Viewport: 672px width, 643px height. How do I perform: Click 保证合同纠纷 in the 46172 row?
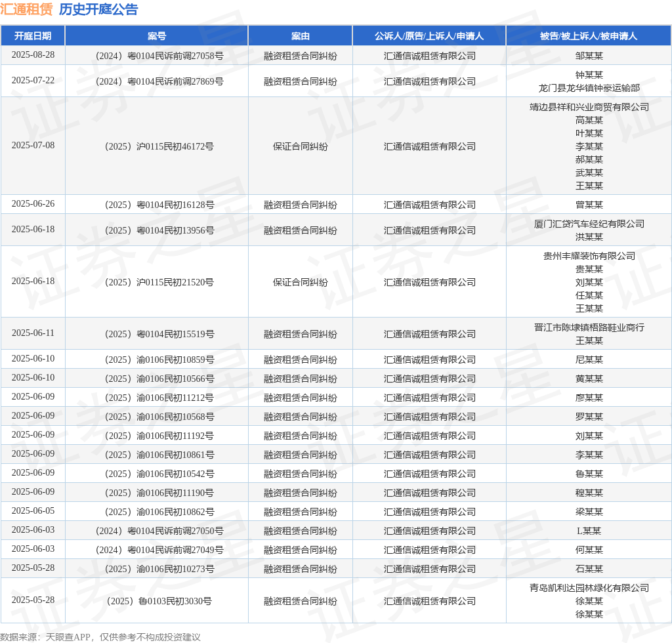pos(301,146)
